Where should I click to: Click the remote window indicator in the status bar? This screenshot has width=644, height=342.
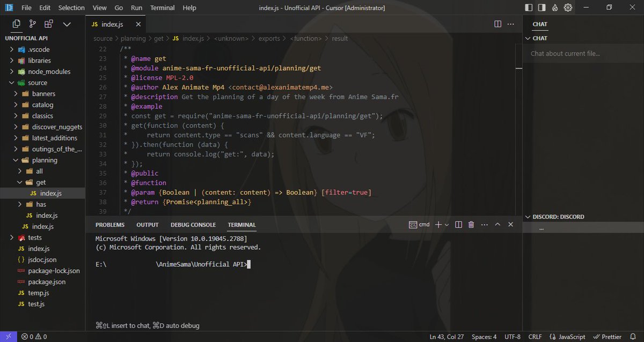(x=8, y=337)
